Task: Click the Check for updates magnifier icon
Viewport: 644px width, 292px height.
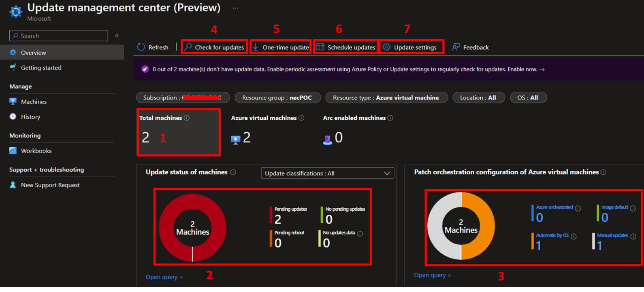Action: pos(188,47)
